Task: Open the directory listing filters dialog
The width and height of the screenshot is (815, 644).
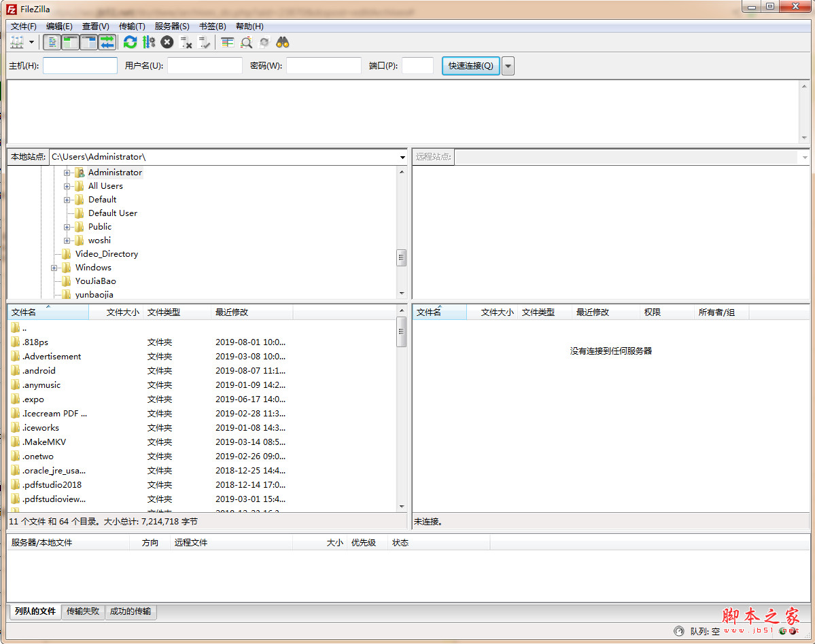Action: (x=227, y=43)
